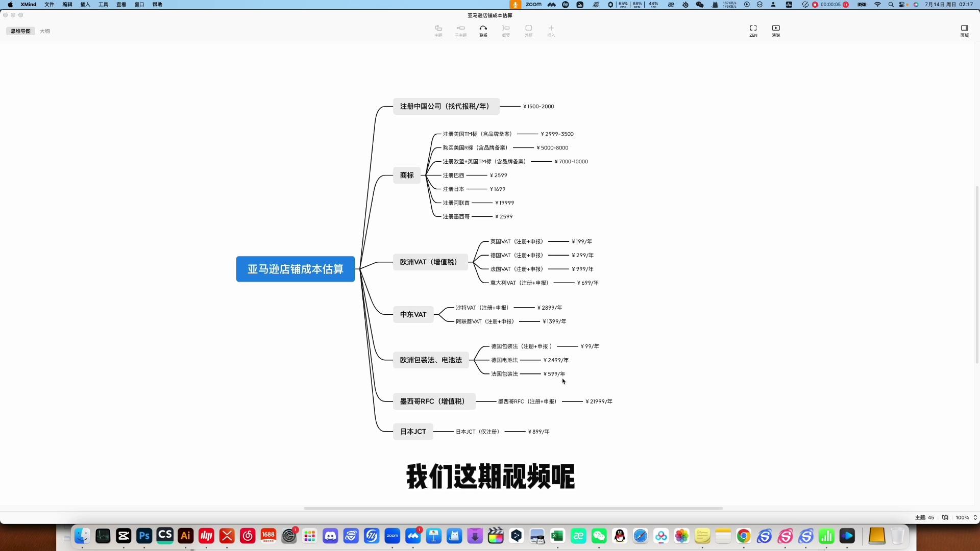The height and width of the screenshot is (551, 980).
Task: Open Finder from the Dock
Action: 82,536
